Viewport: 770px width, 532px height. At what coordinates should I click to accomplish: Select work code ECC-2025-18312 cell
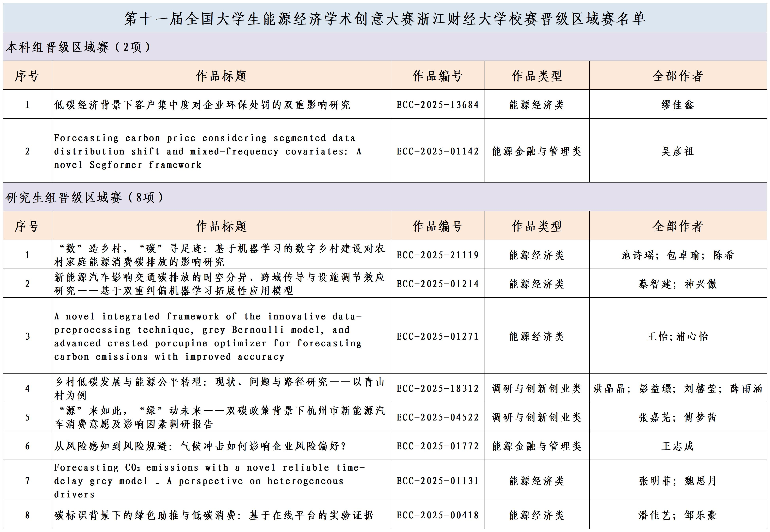[437, 388]
